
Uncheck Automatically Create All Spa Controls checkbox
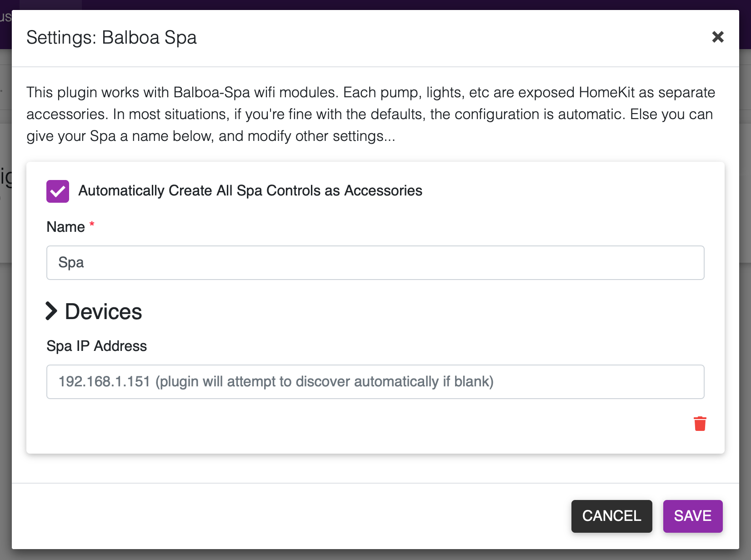pos(58,191)
